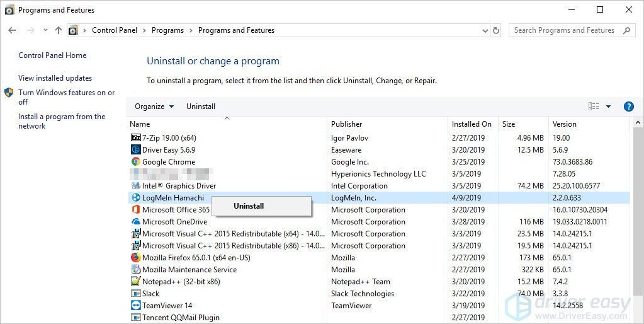Refresh the Programs and Features address bar
Image resolution: width=644 pixels, height=324 pixels.
click(496, 30)
